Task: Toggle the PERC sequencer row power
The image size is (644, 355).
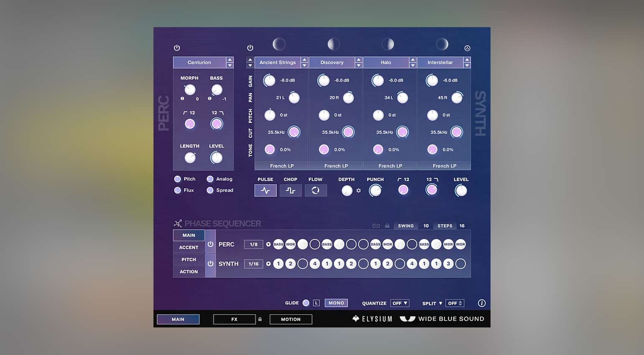Action: 210,244
